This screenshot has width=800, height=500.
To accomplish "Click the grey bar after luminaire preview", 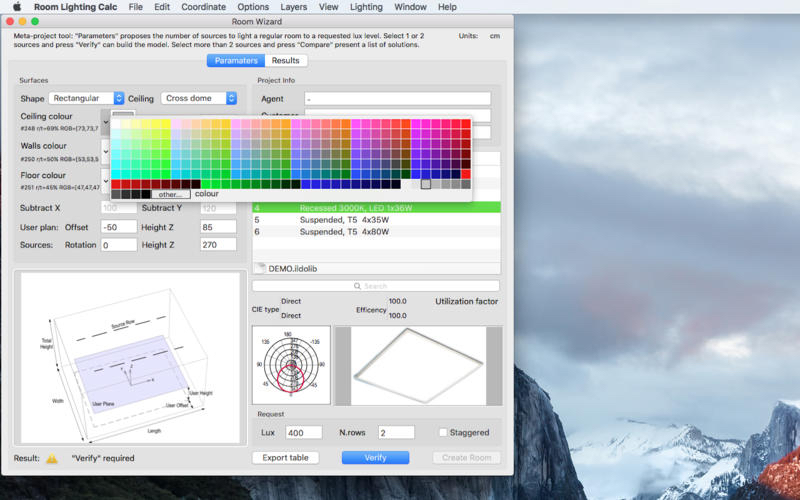I will [x=494, y=366].
